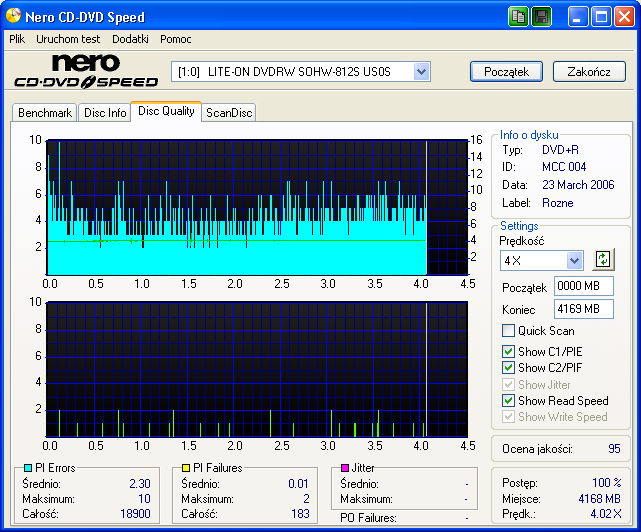Enable the Quick Scan checkbox

[508, 330]
